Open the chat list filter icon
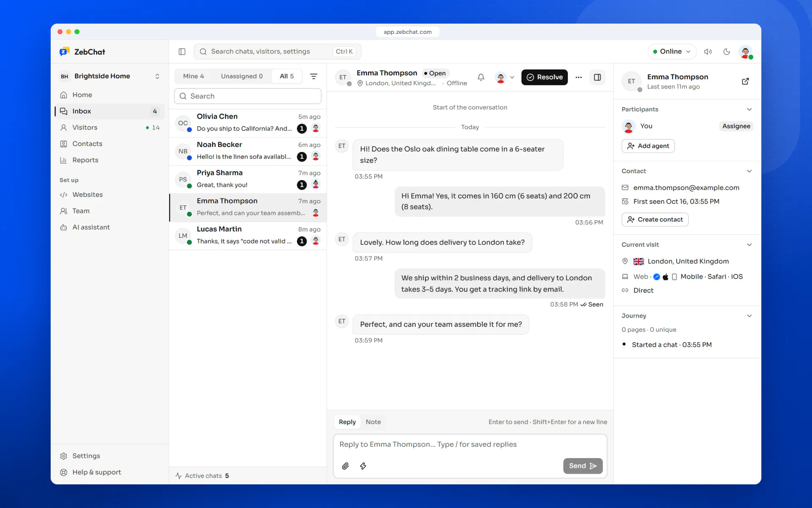 [314, 76]
